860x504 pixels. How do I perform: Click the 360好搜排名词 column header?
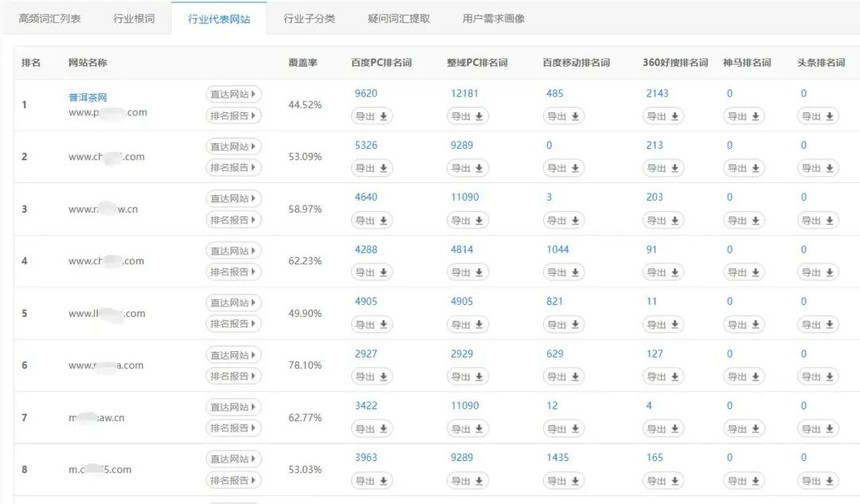tap(675, 63)
